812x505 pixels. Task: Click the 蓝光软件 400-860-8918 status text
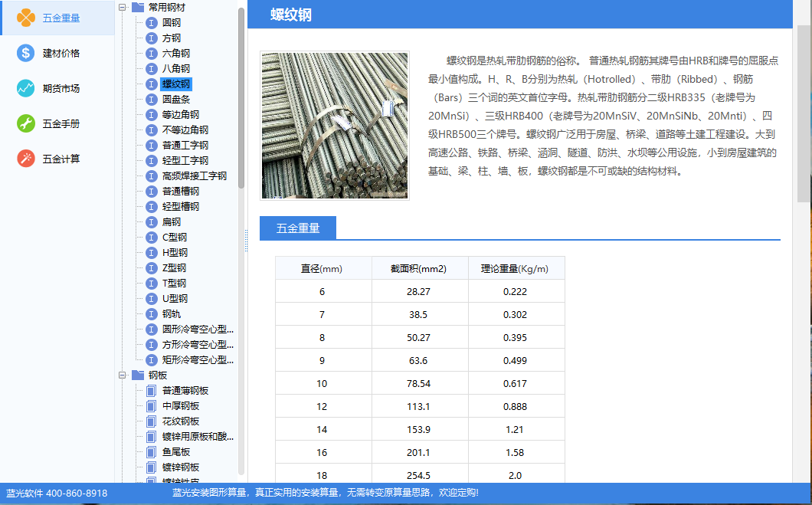57,493
